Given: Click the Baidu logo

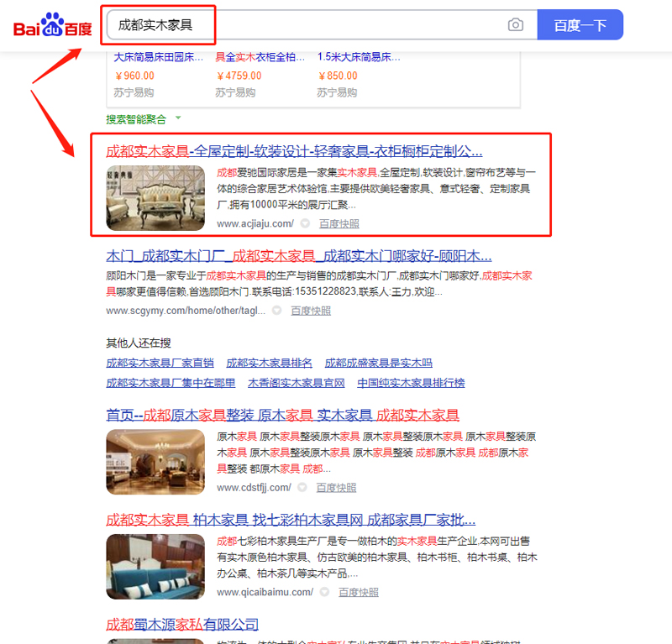Looking at the screenshot, I should point(52,26).
